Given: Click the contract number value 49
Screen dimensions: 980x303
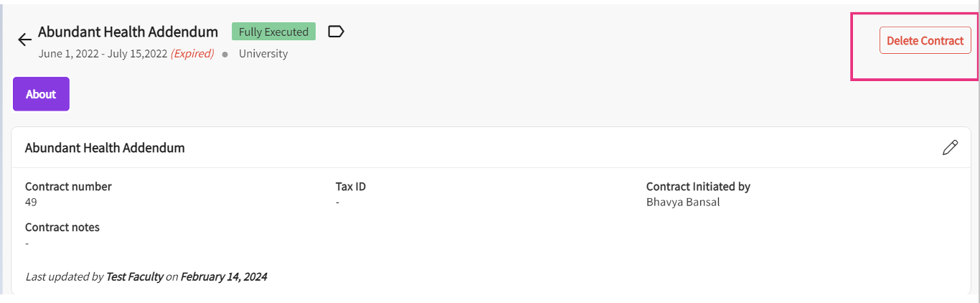Looking at the screenshot, I should click(31, 202).
